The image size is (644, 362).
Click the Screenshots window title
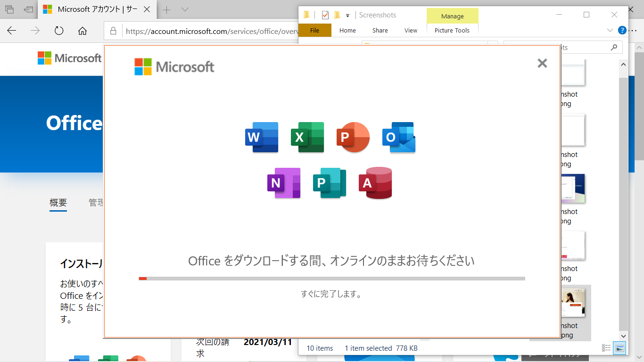pyautogui.click(x=378, y=15)
